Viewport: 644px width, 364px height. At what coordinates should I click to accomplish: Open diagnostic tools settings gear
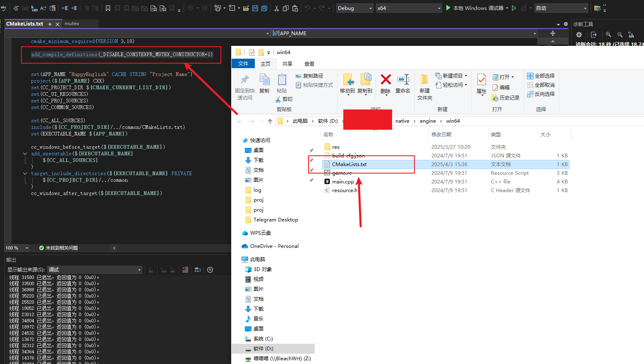click(579, 35)
